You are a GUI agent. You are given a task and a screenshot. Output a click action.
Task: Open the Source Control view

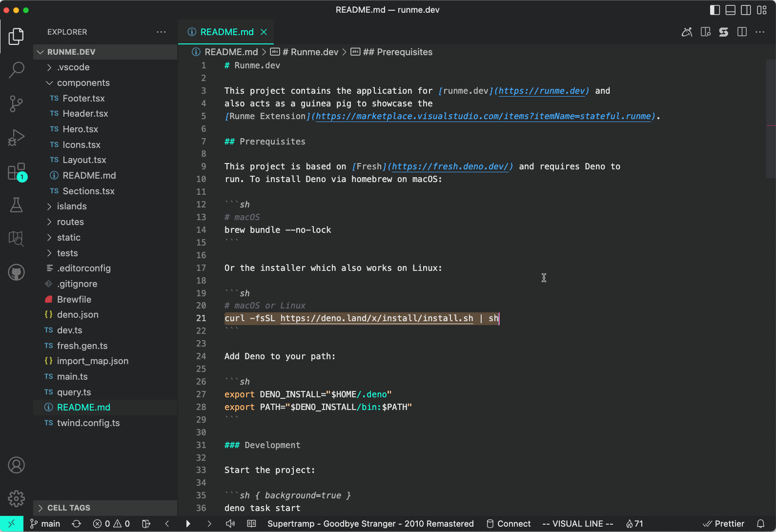point(16,103)
